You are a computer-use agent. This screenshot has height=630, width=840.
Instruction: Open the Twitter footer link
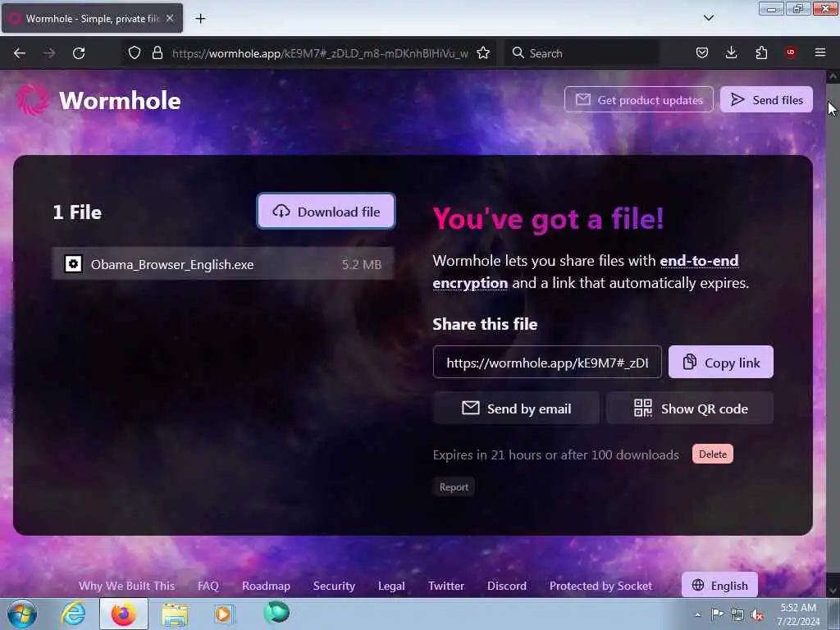[x=445, y=586]
